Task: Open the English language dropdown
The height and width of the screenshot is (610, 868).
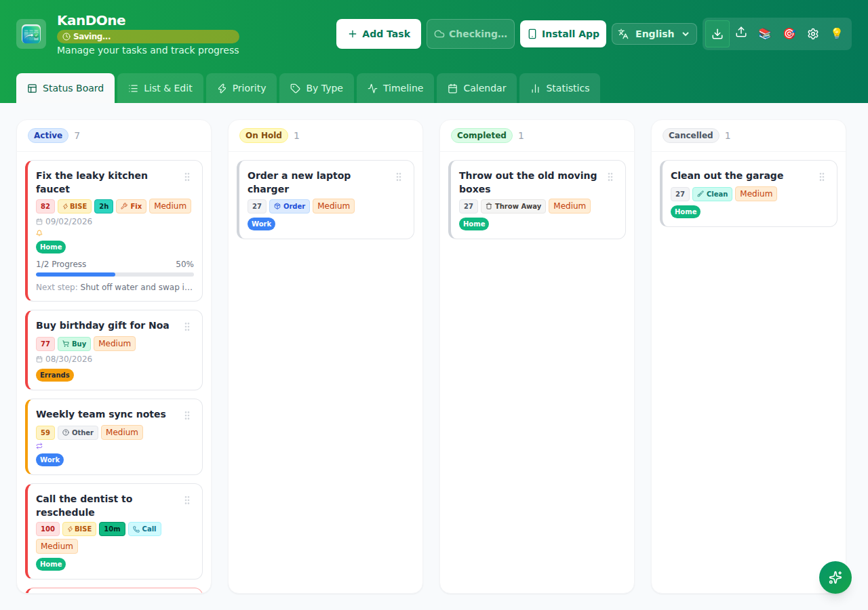Action: [654, 34]
